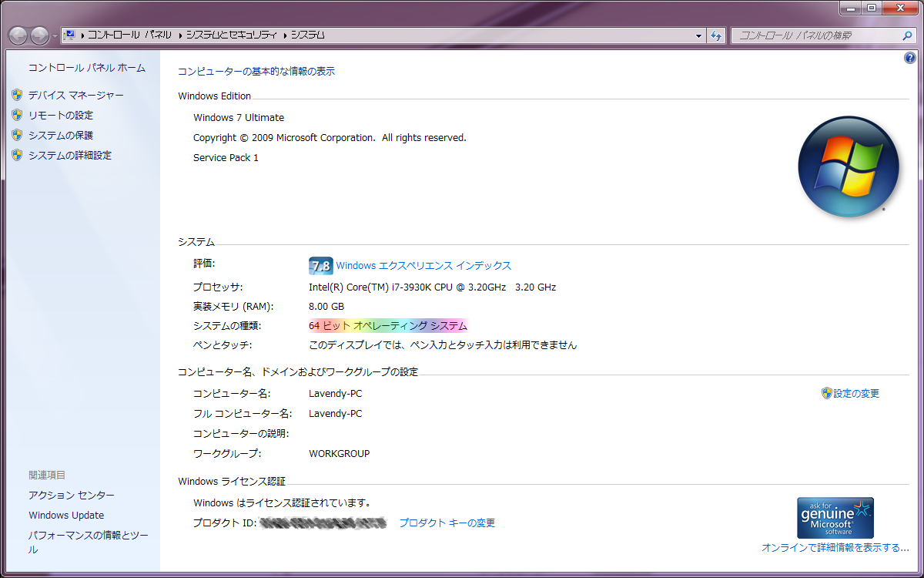The width and height of the screenshot is (924, 578).
Task: Expand the arrow right after コントロール パネル breadcrumb
Action: click(180, 35)
